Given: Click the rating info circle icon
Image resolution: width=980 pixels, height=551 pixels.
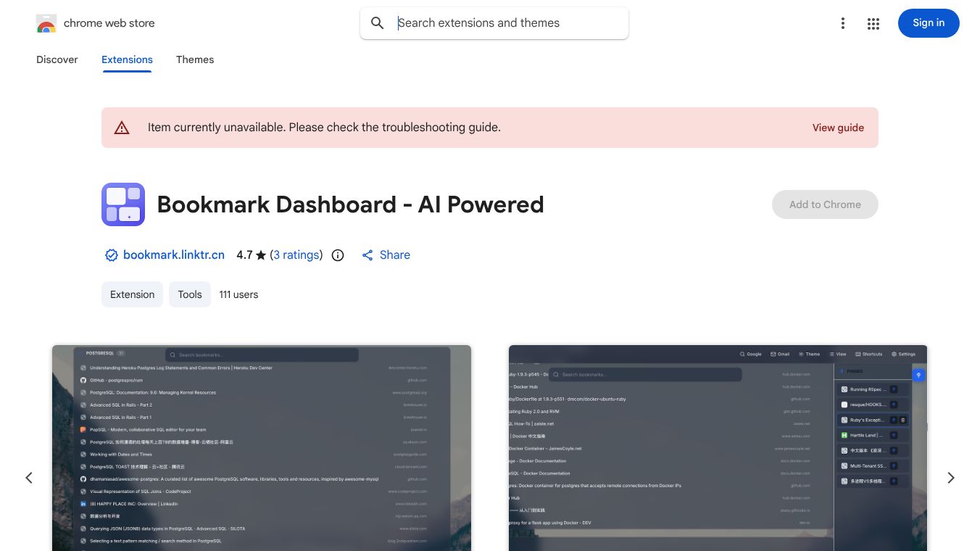Looking at the screenshot, I should 338,255.
